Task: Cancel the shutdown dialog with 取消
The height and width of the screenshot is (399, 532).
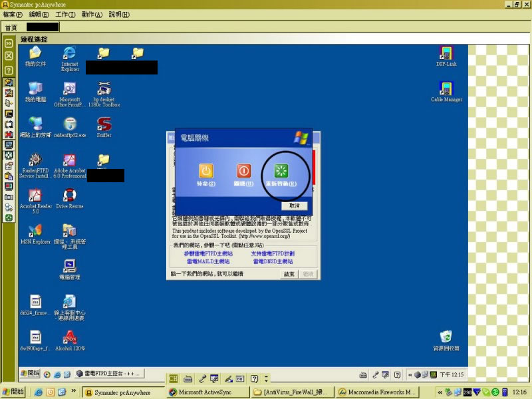Action: pos(294,205)
